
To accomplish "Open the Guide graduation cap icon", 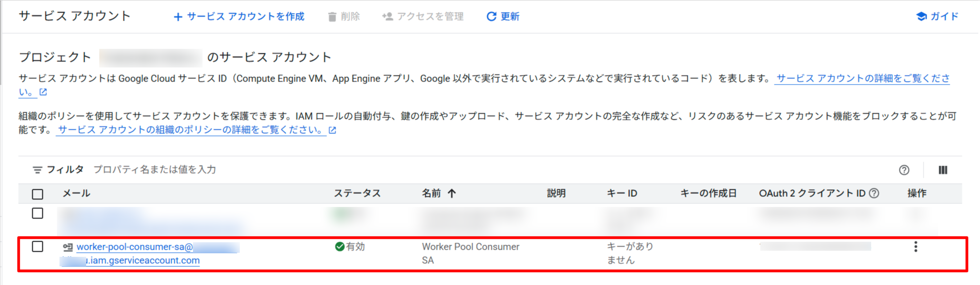I will (x=921, y=17).
